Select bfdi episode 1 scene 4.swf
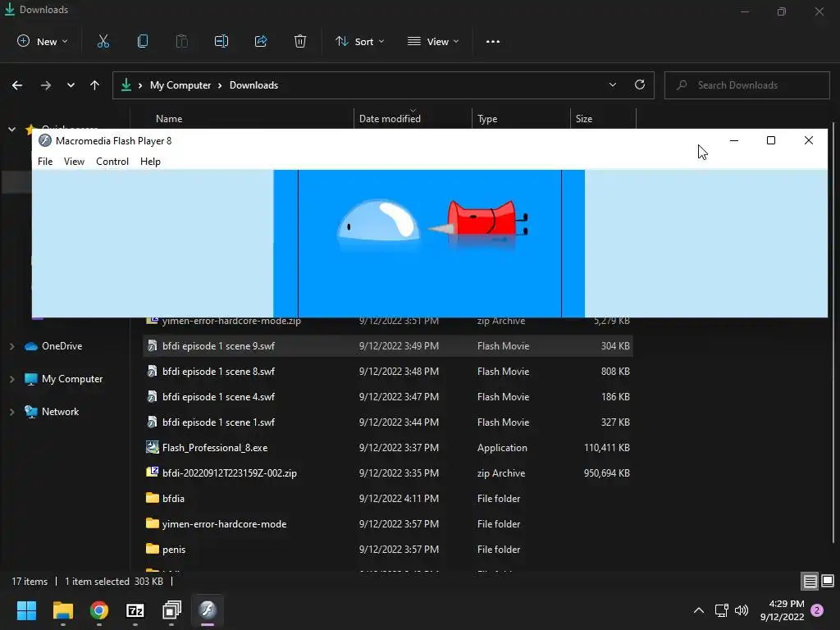This screenshot has width=840, height=630. tap(388, 397)
